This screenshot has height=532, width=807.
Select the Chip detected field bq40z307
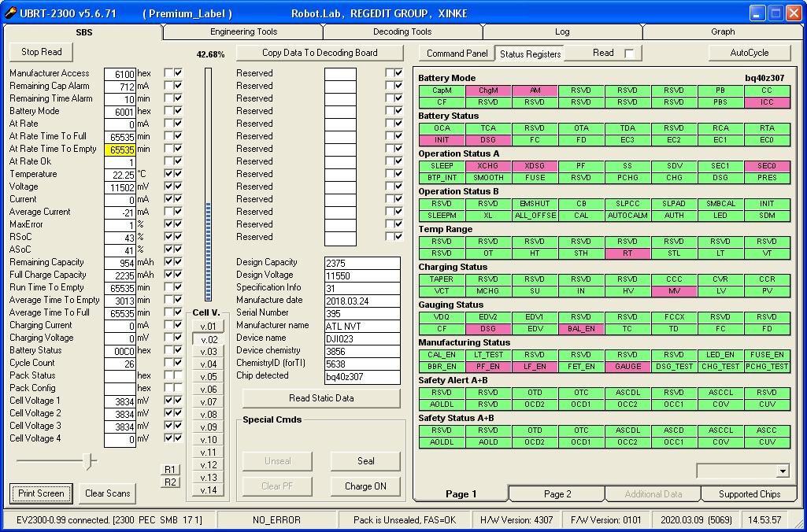pos(362,377)
